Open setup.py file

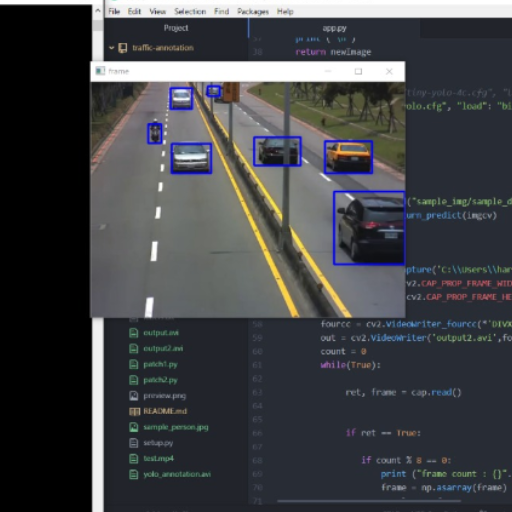pyautogui.click(x=158, y=443)
